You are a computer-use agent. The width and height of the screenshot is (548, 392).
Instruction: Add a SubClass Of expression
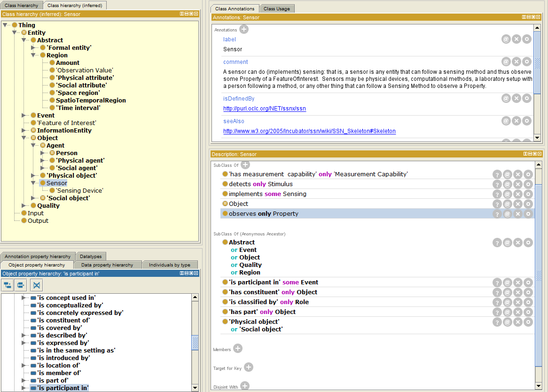[x=245, y=165]
